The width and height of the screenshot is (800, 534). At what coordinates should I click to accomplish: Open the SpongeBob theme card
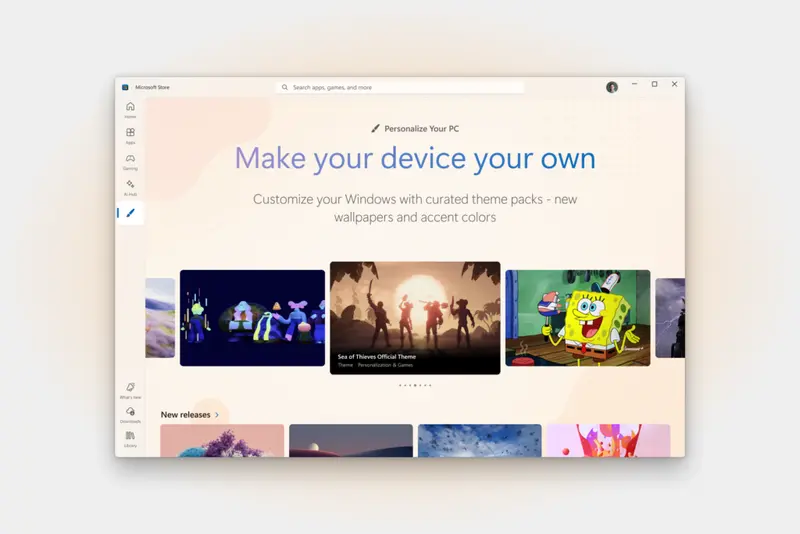click(x=577, y=318)
